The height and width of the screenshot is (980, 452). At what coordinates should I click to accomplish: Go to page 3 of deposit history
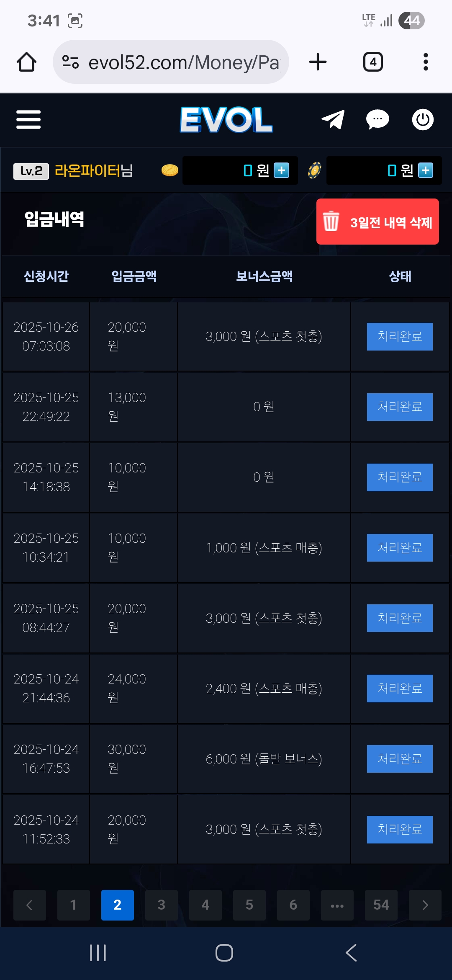162,905
